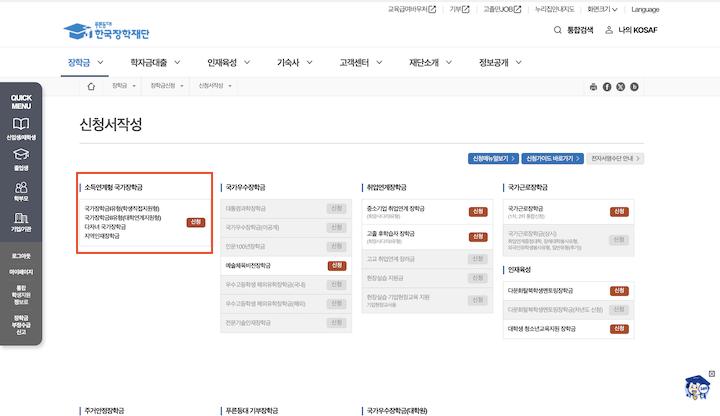Image resolution: width=720 pixels, height=416 pixels.
Task: Open 학부모 icon in Quick Menu
Action: [x=21, y=190]
